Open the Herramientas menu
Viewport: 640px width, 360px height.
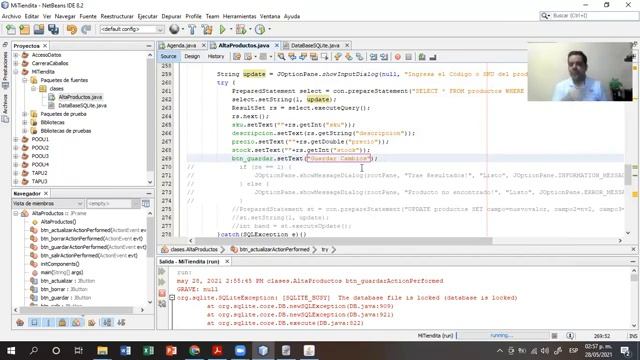coord(240,16)
